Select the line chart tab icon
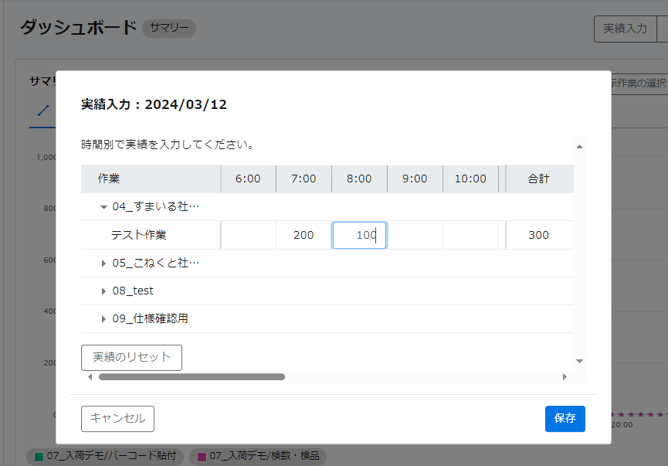This screenshot has width=668, height=466. tap(43, 110)
